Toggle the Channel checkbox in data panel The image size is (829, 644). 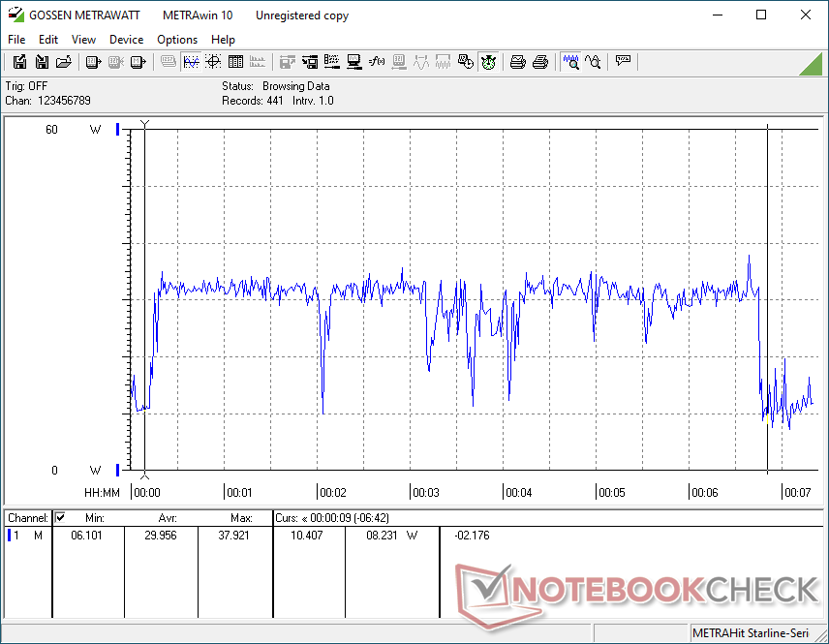pyautogui.click(x=60, y=518)
